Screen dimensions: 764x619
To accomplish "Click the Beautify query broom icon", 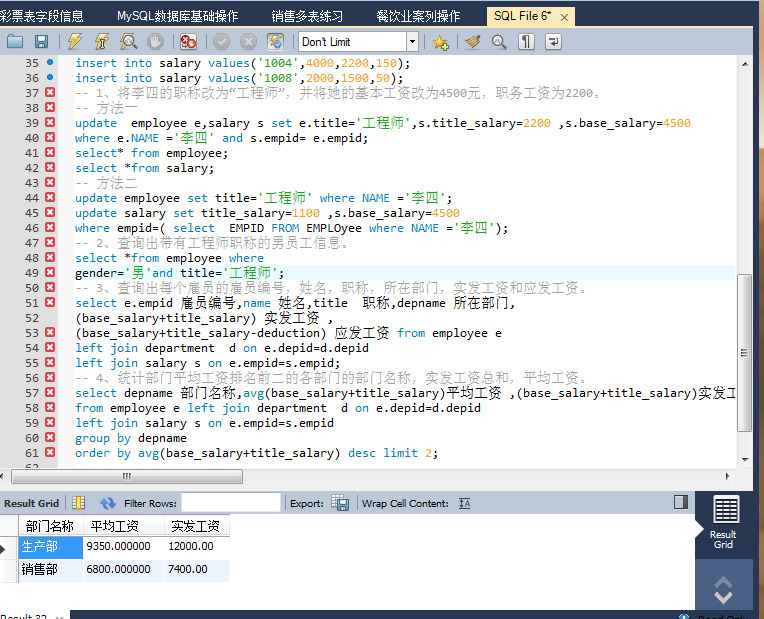I will pos(472,41).
